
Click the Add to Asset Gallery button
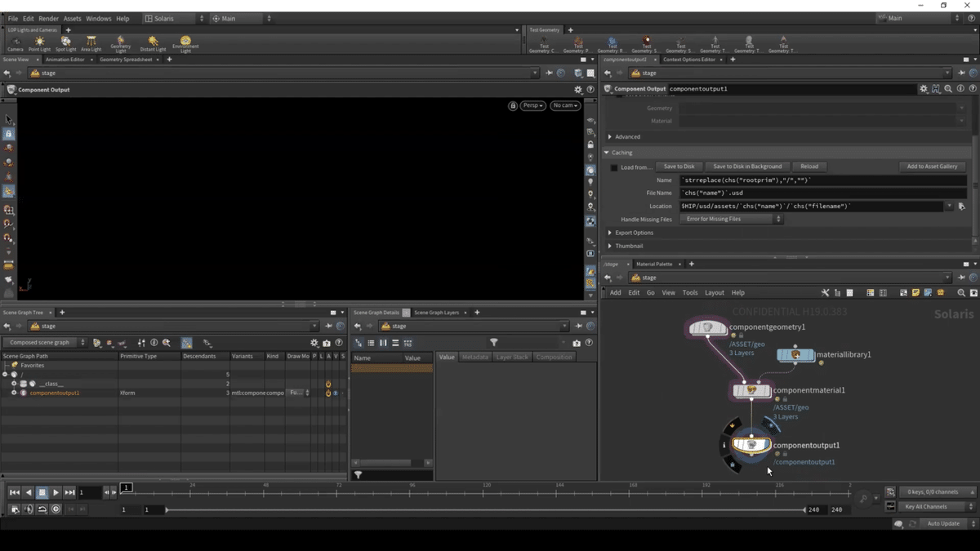(932, 167)
